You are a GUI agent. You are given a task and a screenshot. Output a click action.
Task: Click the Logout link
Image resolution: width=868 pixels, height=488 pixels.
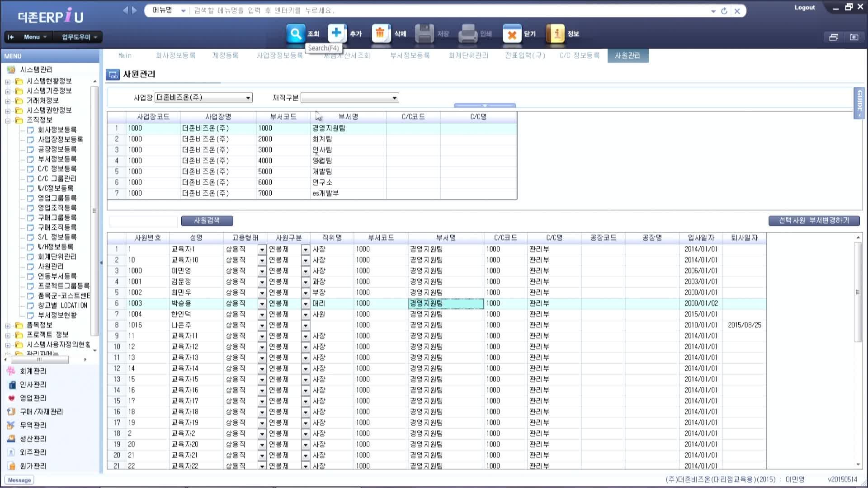click(805, 8)
